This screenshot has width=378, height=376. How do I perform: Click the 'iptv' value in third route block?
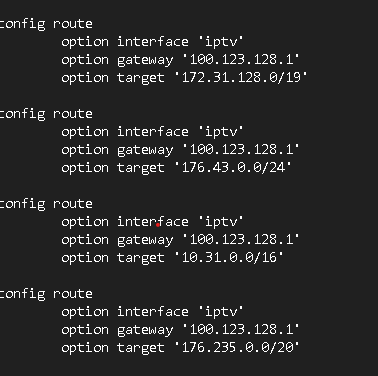click(221, 222)
